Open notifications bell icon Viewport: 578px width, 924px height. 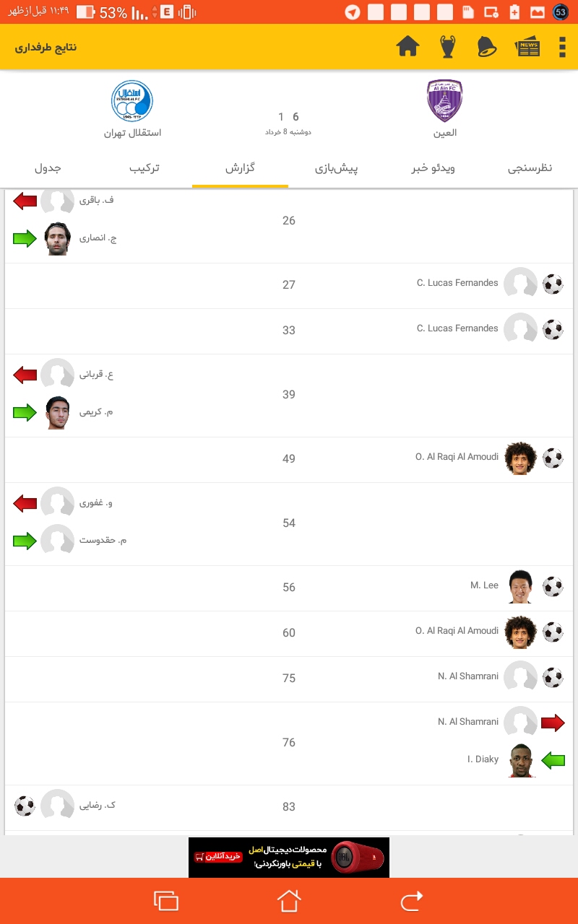(x=487, y=47)
